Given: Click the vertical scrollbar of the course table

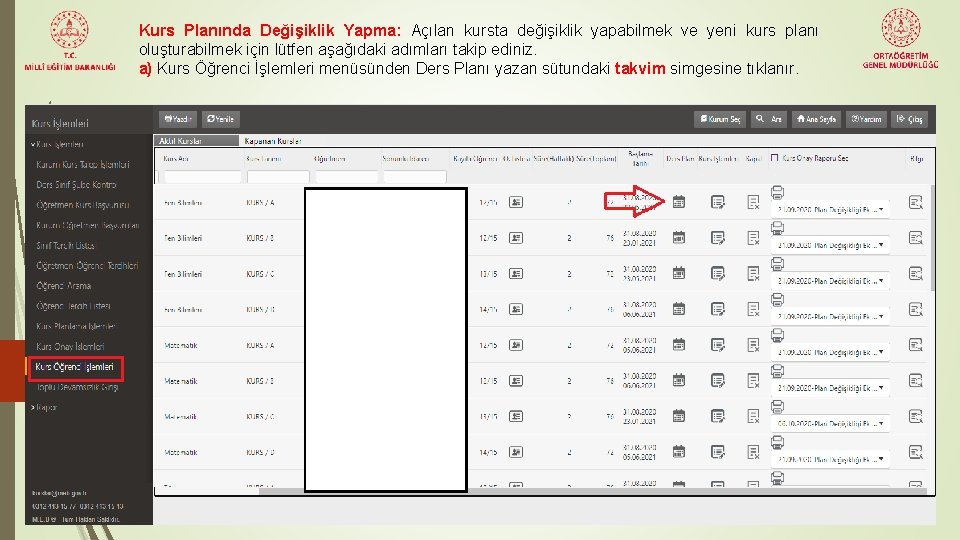Looking at the screenshot, I should coord(932,239).
